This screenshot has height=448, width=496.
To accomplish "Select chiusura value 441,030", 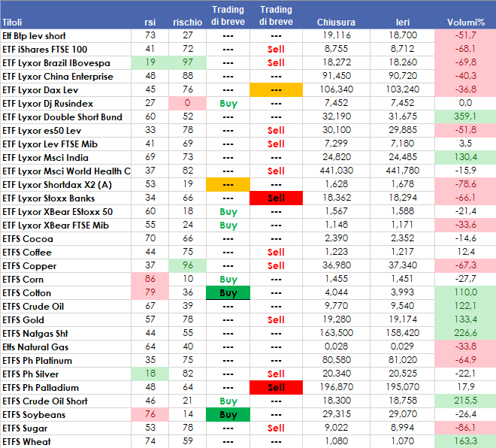I will point(336,171).
